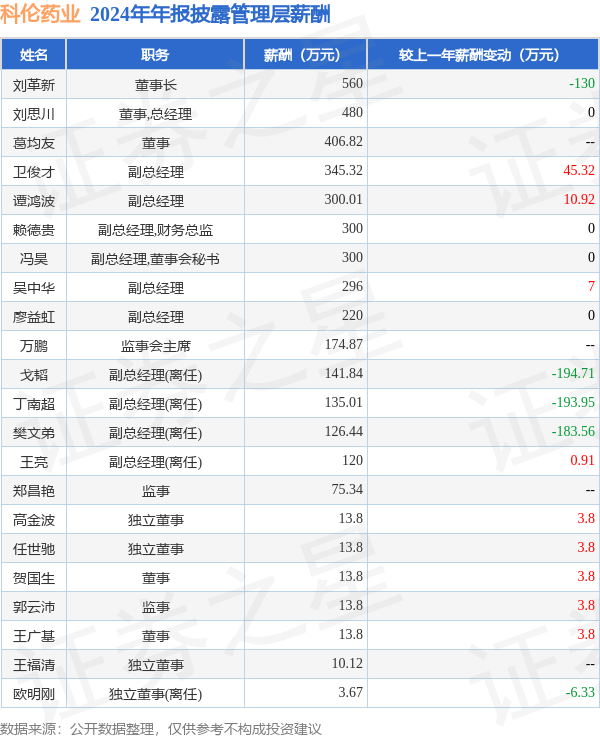Click the 副总经理,董事会秘书 position cell
Image resolution: width=600 pixels, height=738 pixels.
[155, 259]
